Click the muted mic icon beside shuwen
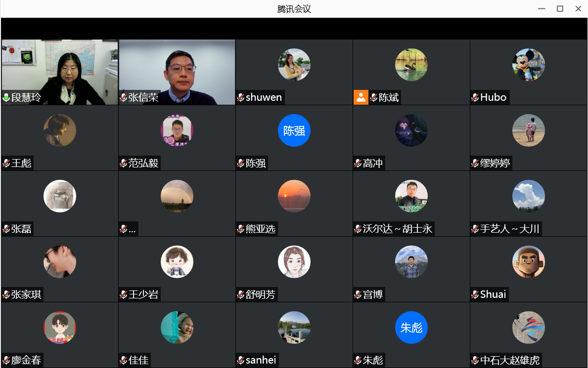Screen dimensions: 588x368 point(241,97)
